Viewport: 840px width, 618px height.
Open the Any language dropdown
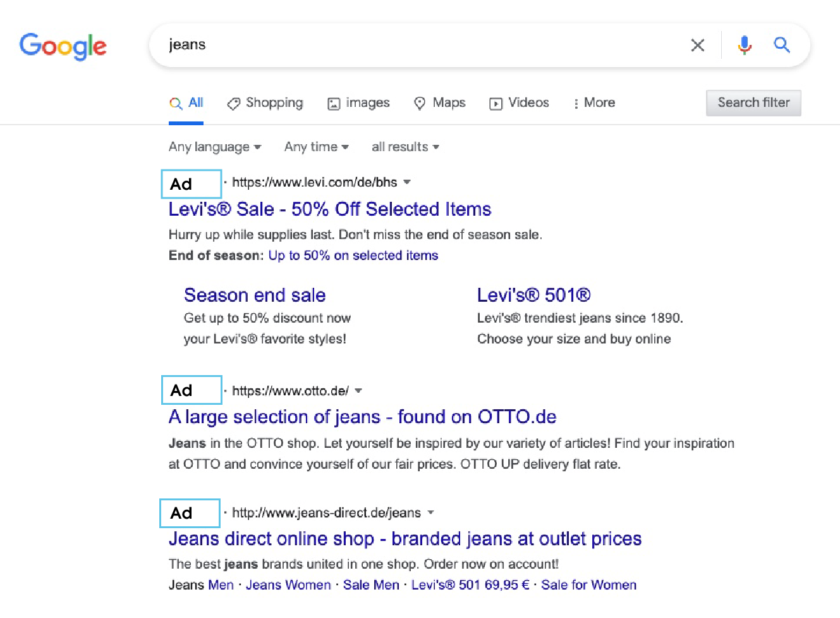tap(215, 147)
